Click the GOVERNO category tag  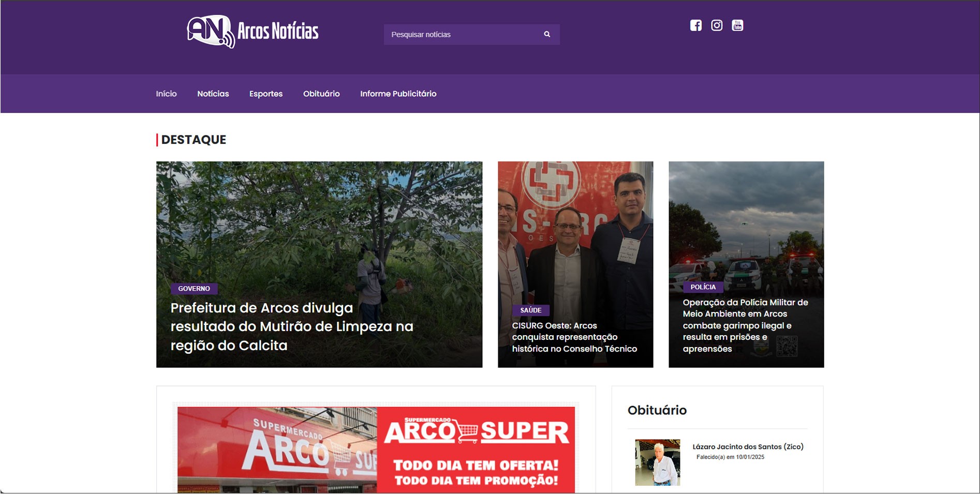pyautogui.click(x=194, y=289)
